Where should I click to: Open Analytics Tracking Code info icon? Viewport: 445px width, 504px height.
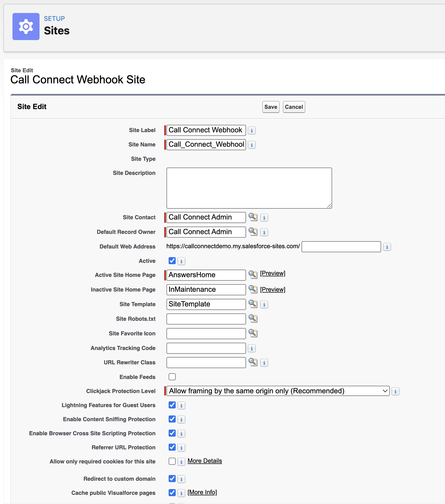pos(252,348)
